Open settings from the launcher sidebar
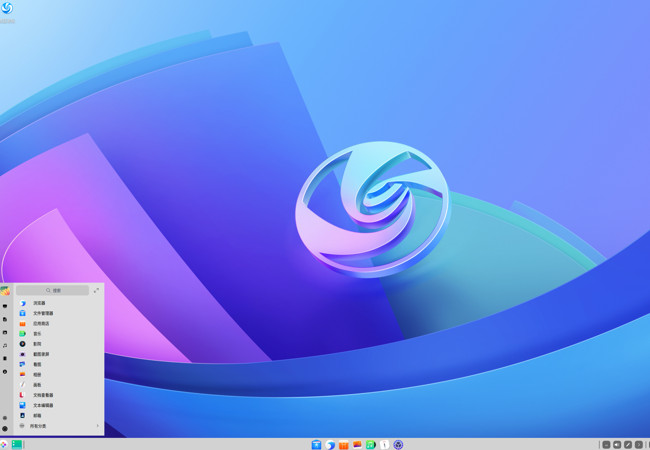 5,418
